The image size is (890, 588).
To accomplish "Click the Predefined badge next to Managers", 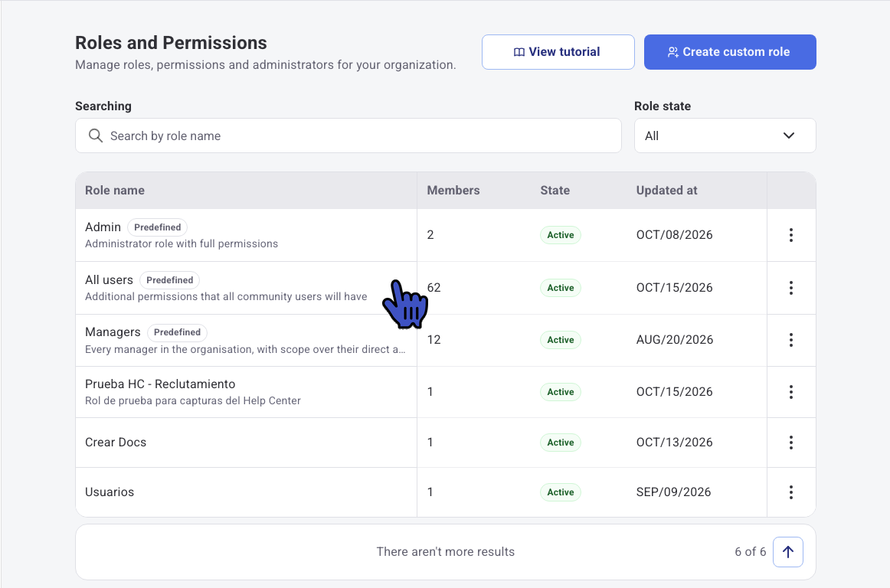I will [x=177, y=332].
